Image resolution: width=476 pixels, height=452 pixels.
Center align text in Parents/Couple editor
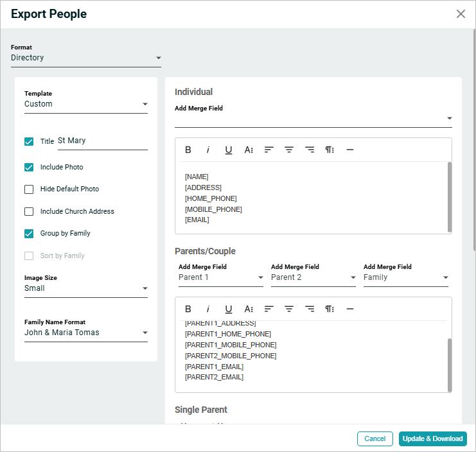click(289, 309)
